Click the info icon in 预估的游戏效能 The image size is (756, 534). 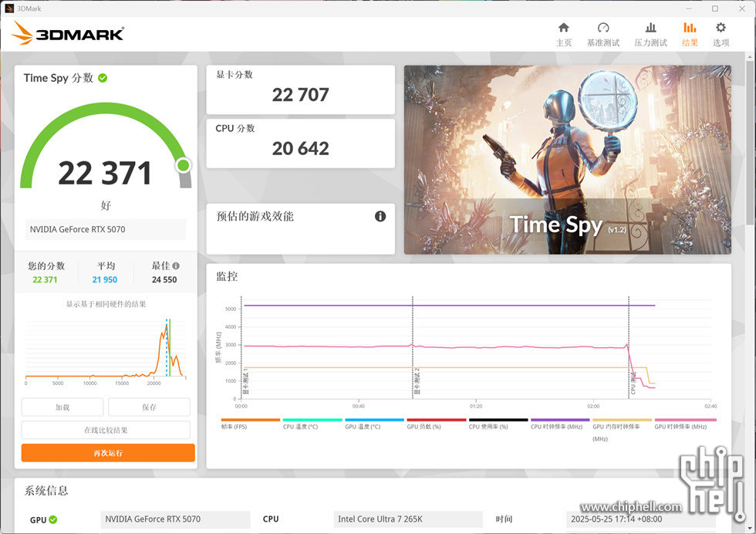[380, 216]
